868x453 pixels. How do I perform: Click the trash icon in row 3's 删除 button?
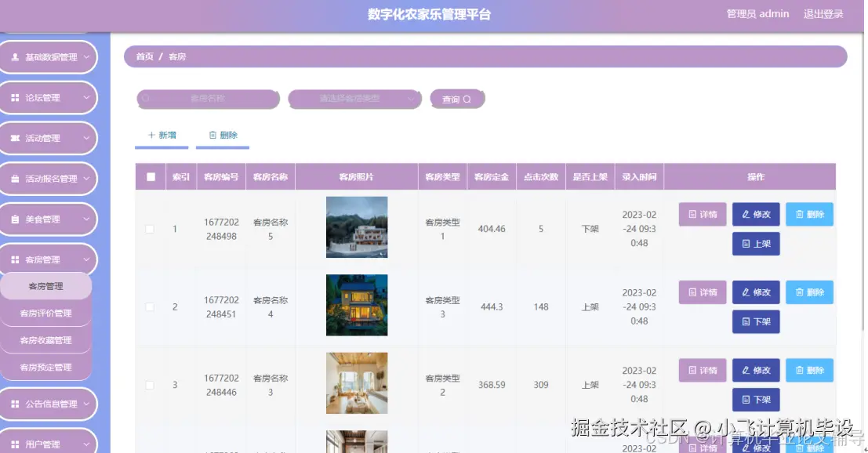pyautogui.click(x=799, y=370)
